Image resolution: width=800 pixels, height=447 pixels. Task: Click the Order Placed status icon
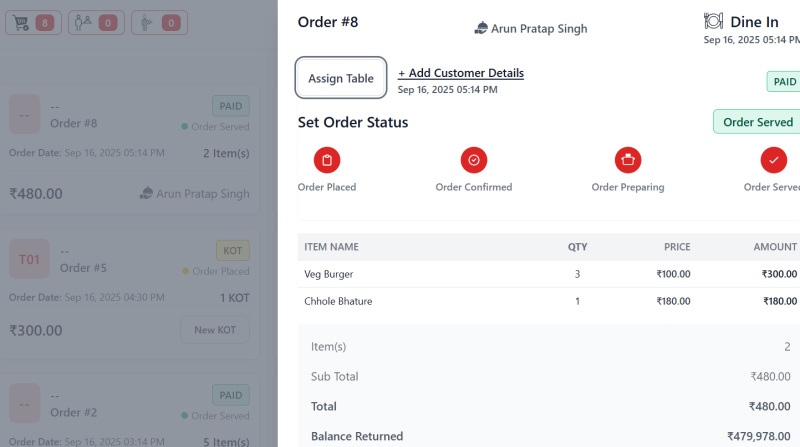click(x=327, y=160)
